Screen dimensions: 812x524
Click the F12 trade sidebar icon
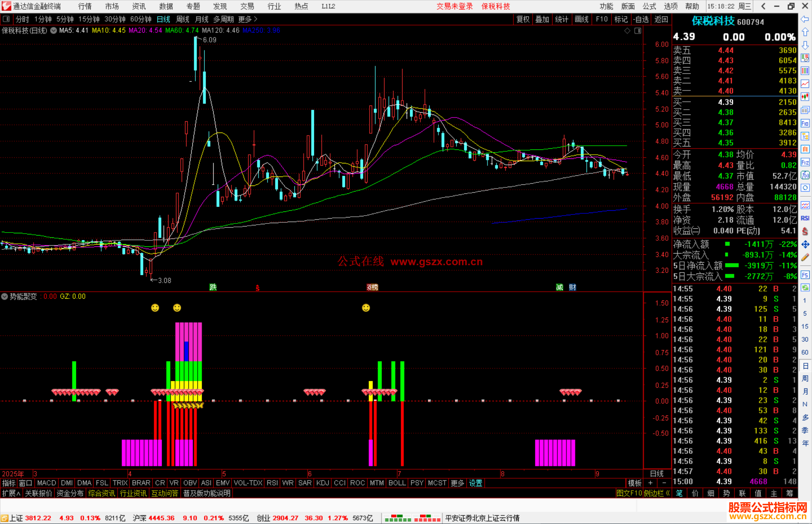[805, 162]
